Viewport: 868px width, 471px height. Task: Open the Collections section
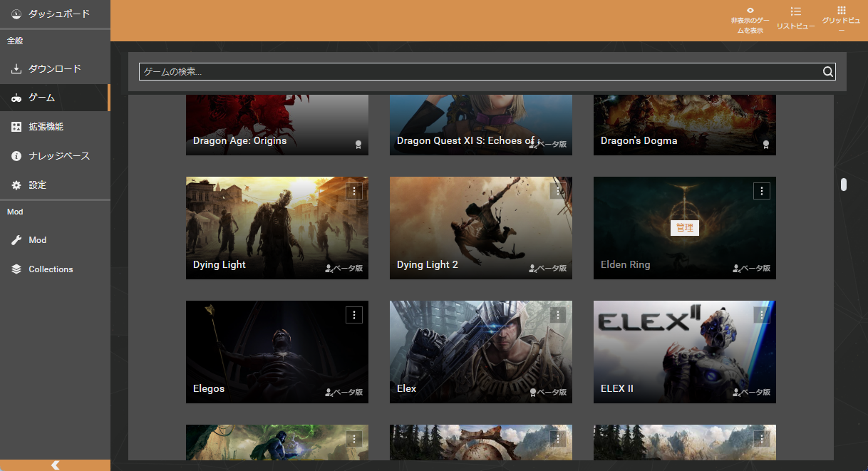tap(50, 269)
